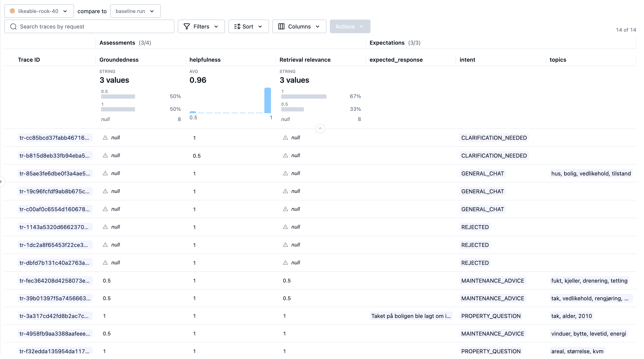Click Groundedness warning icon in tr-1dc2a8f6 row
Screen dimensions: 644x359
(x=105, y=245)
